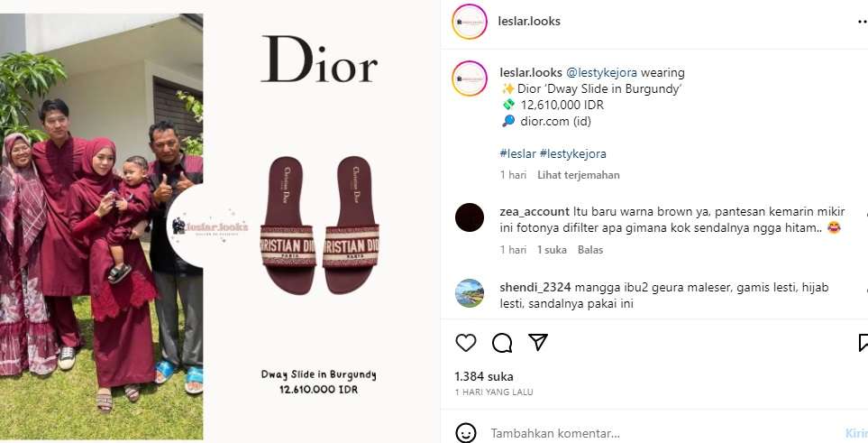The width and height of the screenshot is (868, 443).
Task: Save post with bookmark icon
Action: coord(863,343)
